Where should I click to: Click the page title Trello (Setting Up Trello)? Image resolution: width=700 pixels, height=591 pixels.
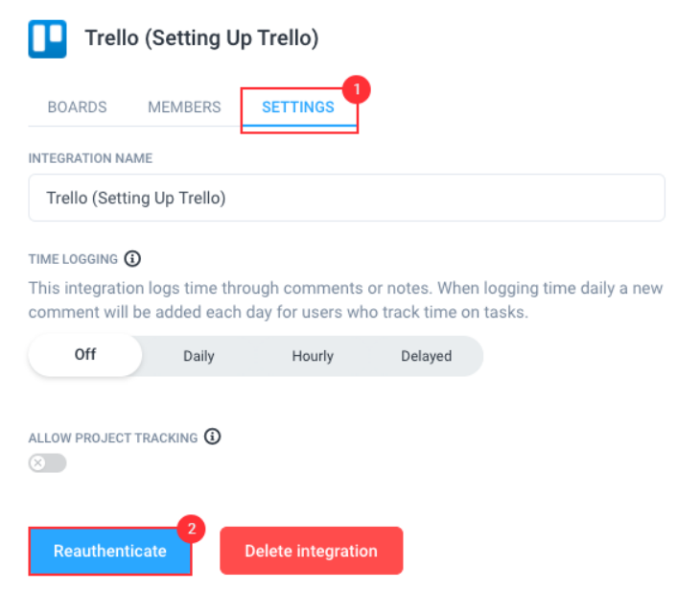click(x=201, y=38)
